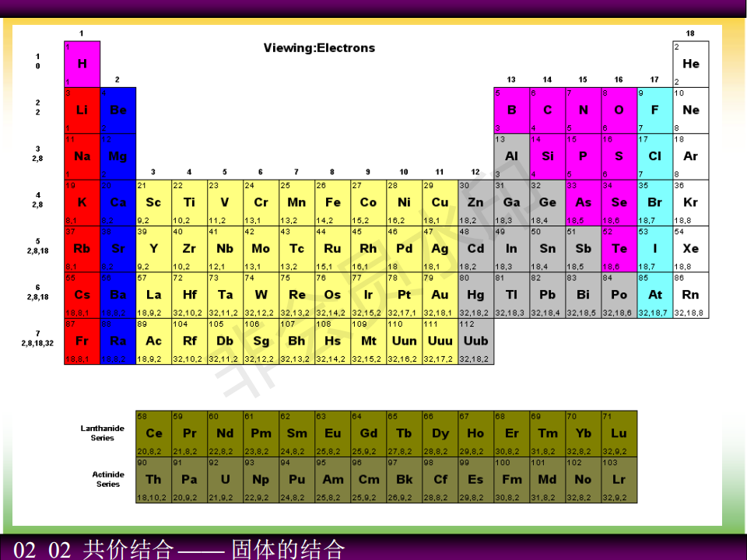The height and width of the screenshot is (560, 747).
Task: Select the Actinide Series label
Action: (x=107, y=479)
